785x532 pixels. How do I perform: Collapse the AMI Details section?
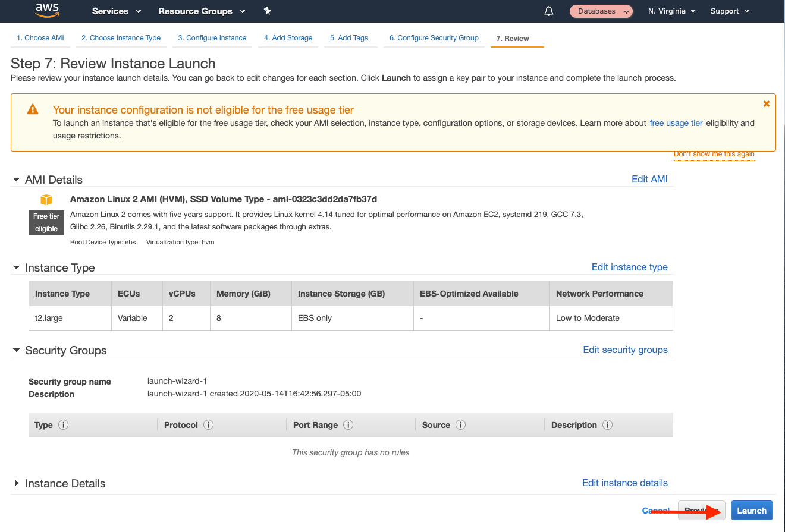[x=16, y=180]
